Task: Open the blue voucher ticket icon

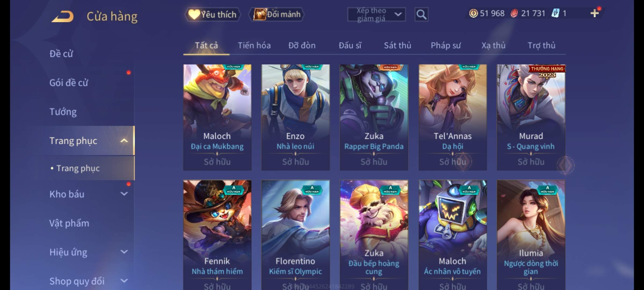Action: 555,13
